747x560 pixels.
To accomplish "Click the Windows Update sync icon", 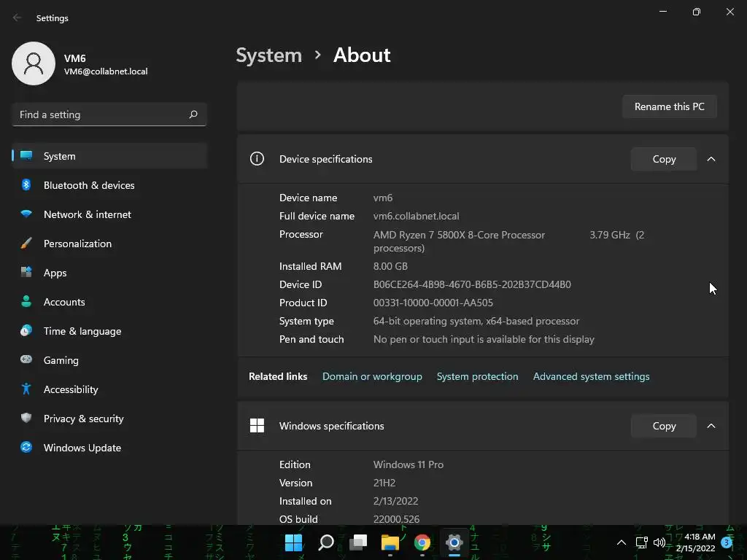I will (x=26, y=447).
